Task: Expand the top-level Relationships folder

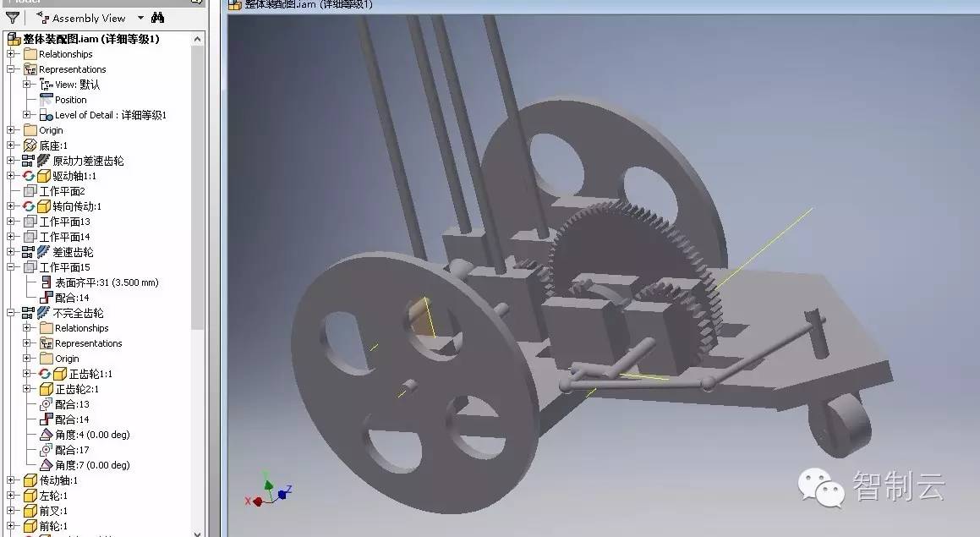Action: [11, 54]
